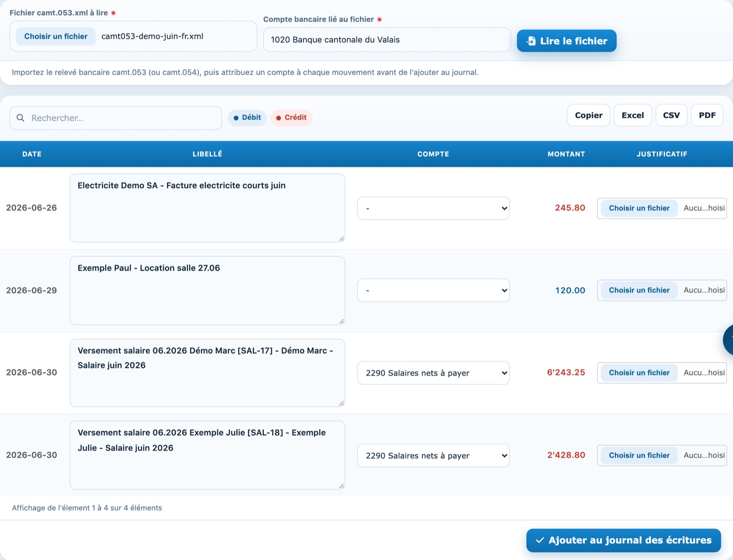Expand the 2290 Salaires dropdown for Démo Marc

[x=433, y=373]
